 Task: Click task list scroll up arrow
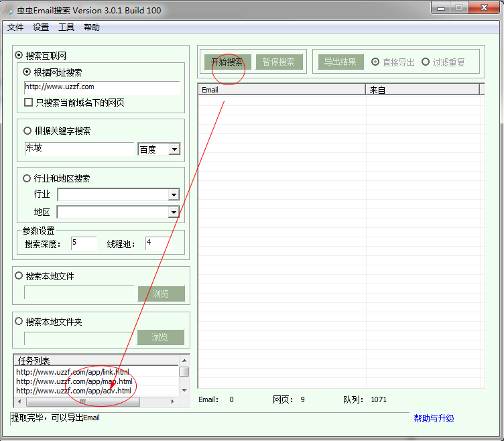coord(184,361)
